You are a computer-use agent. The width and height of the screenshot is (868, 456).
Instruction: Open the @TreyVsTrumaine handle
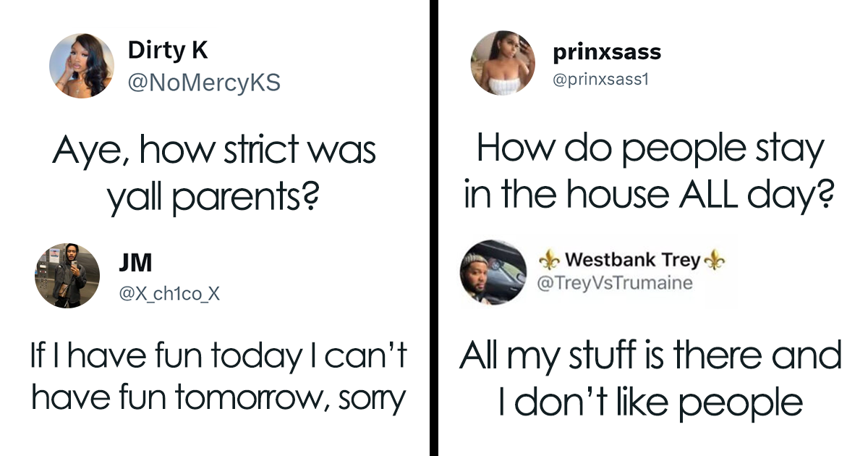point(616,283)
